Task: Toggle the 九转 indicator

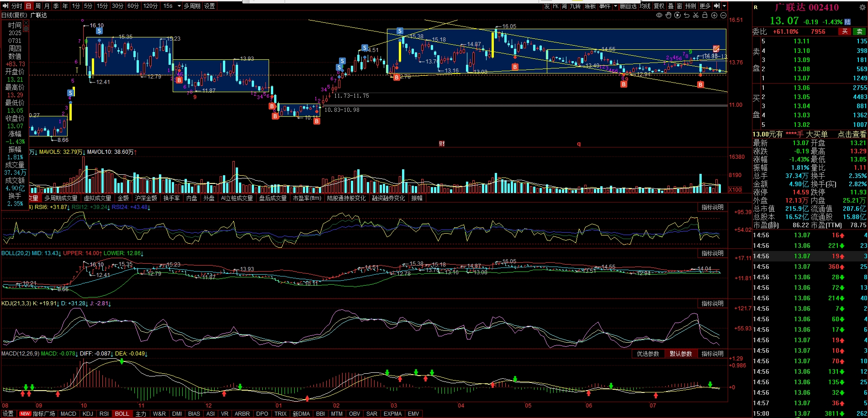Action: (x=575, y=6)
